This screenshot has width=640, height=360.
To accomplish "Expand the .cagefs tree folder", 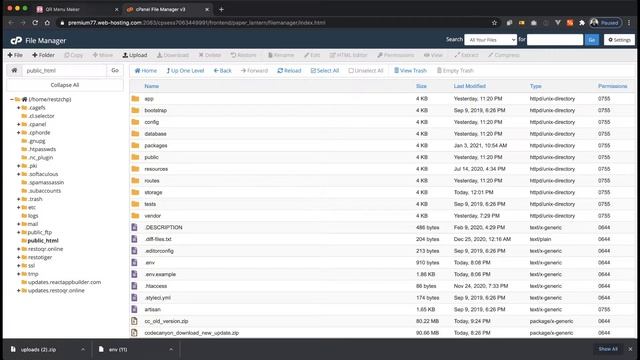I will pyautogui.click(x=18, y=108).
